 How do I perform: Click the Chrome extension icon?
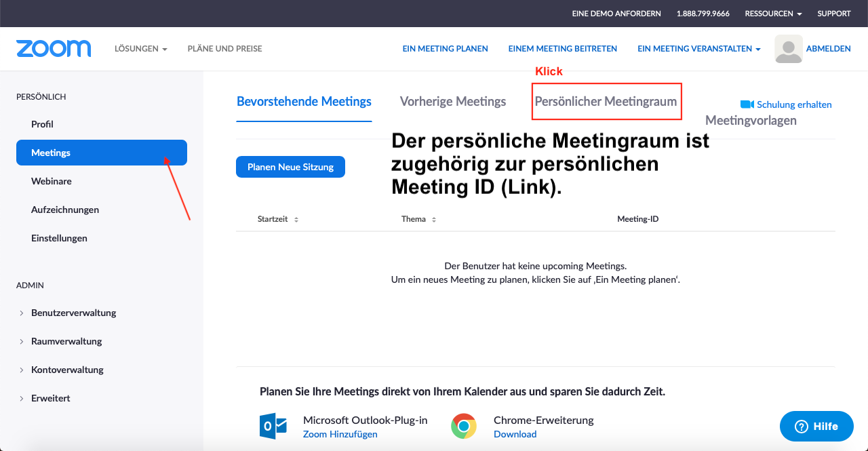464,426
